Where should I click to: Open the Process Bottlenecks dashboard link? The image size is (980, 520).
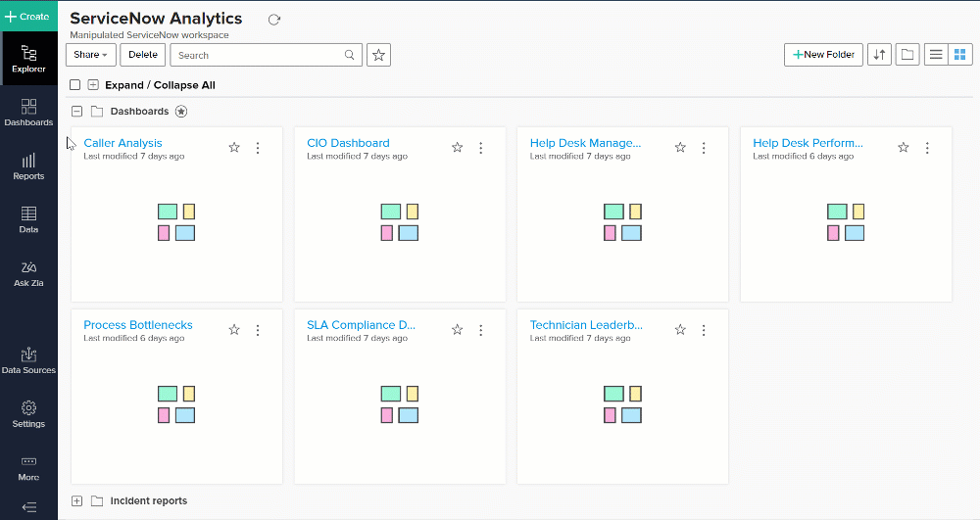(x=138, y=325)
